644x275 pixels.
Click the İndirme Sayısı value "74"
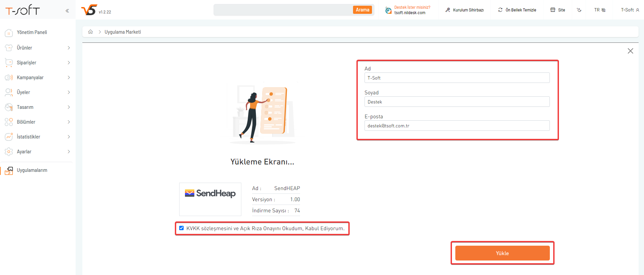(297, 211)
